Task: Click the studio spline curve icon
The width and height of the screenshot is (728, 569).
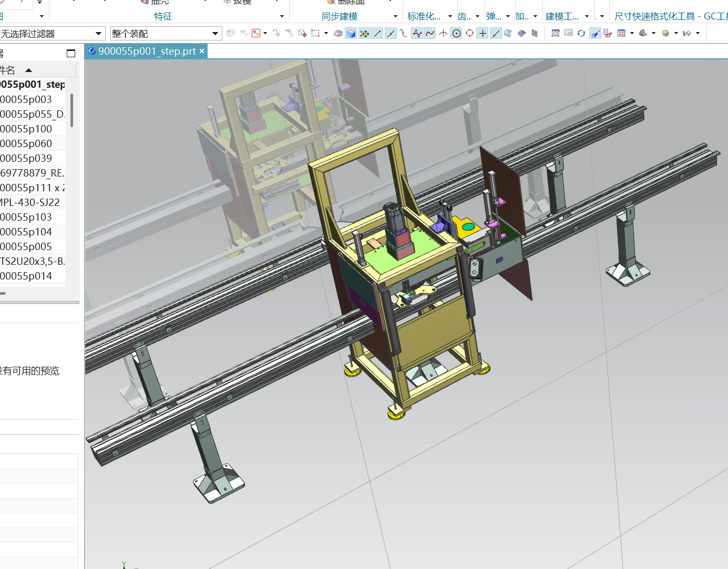Action: pyautogui.click(x=430, y=33)
